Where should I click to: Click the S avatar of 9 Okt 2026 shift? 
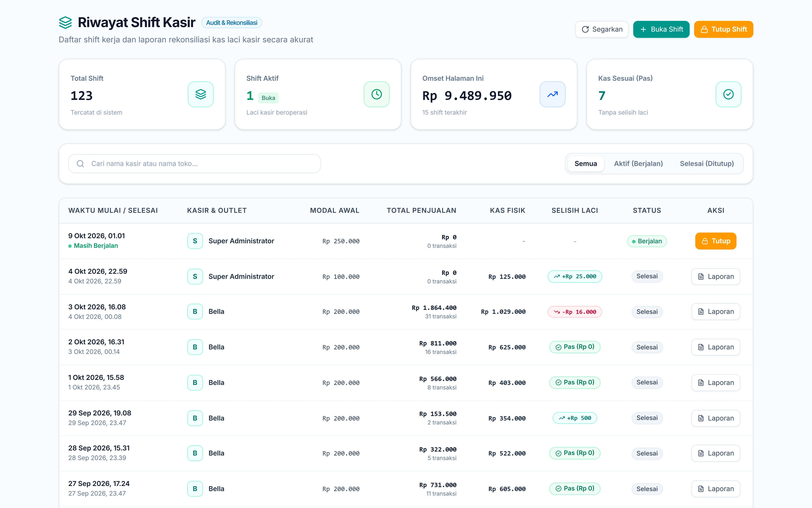coord(195,241)
